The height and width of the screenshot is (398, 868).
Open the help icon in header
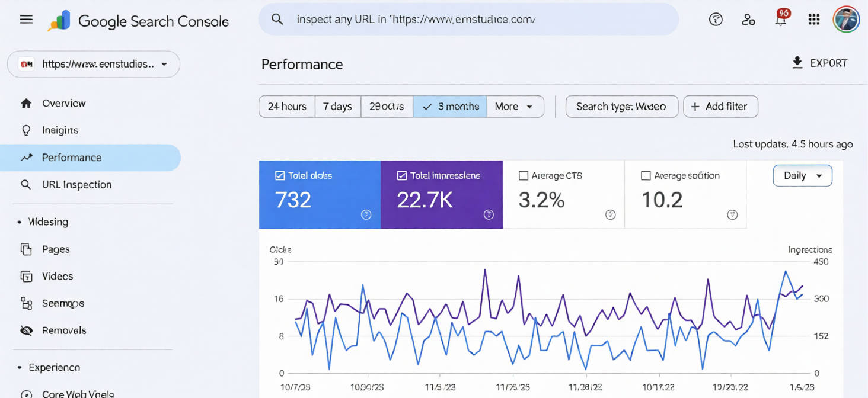(716, 20)
